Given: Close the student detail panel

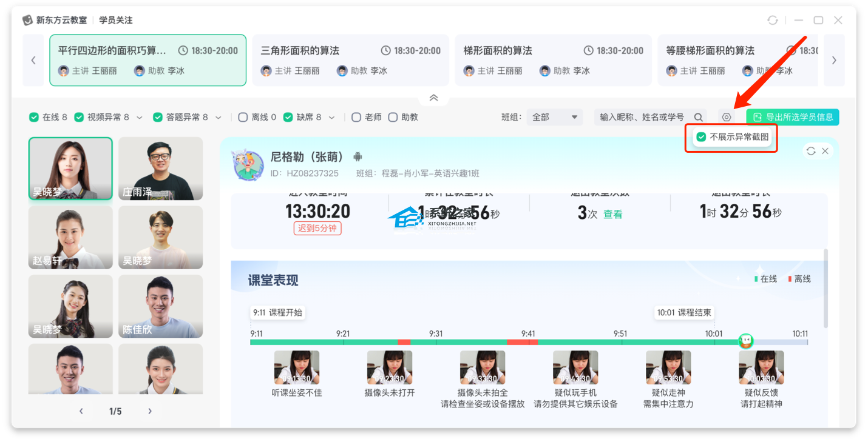Looking at the screenshot, I should (x=825, y=151).
